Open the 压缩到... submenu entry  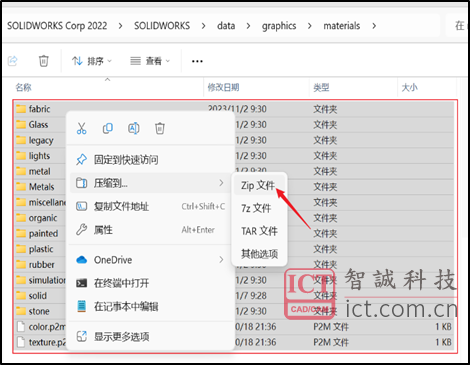point(150,183)
